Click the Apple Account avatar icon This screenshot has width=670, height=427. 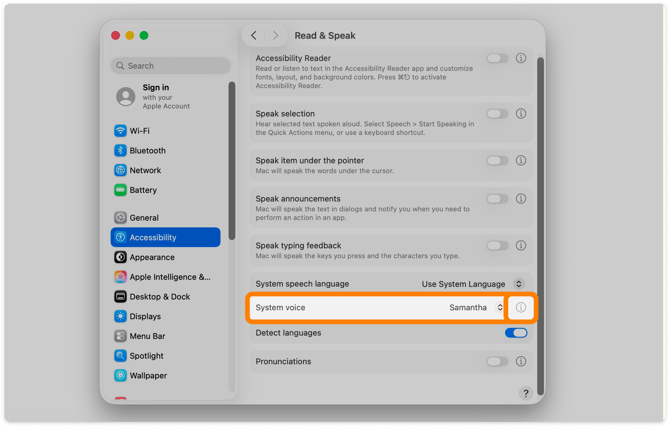tap(126, 97)
